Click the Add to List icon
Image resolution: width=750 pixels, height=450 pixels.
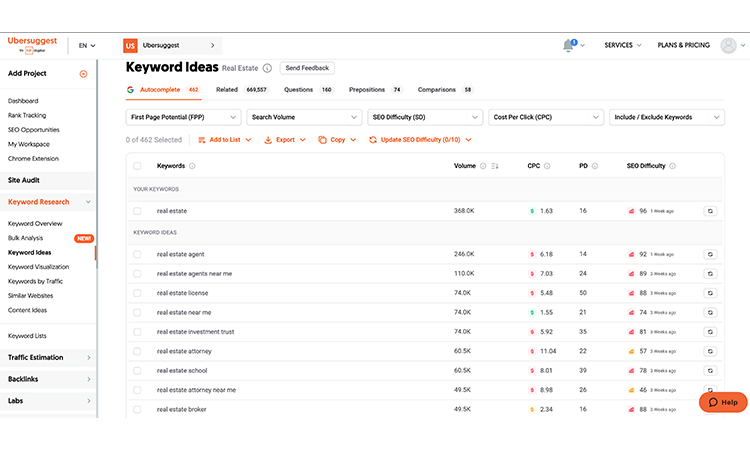(202, 140)
